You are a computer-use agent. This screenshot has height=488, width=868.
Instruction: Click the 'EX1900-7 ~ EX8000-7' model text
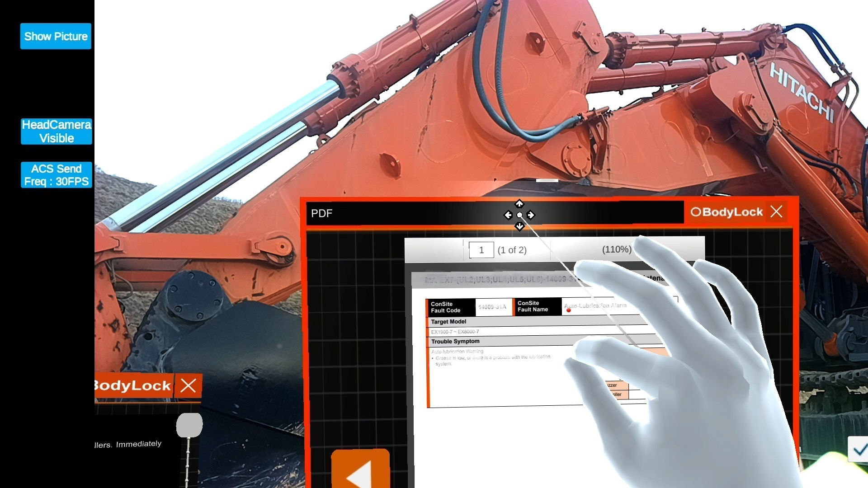point(455,332)
